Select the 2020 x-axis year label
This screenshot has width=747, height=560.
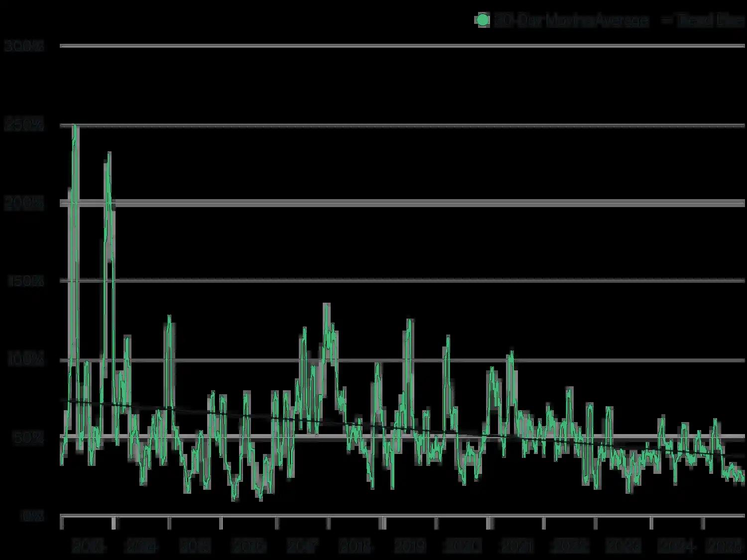click(x=463, y=547)
